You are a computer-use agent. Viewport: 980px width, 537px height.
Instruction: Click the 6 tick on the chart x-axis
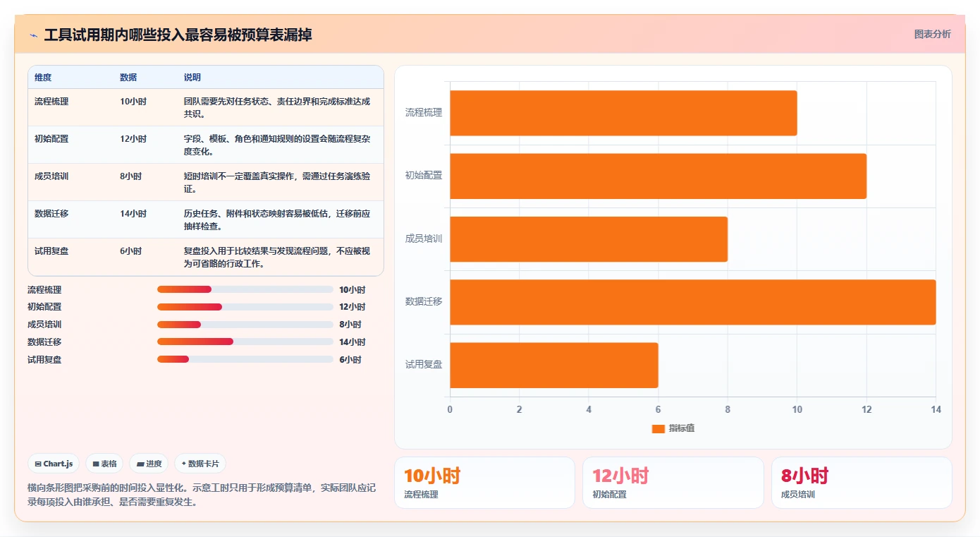658,409
